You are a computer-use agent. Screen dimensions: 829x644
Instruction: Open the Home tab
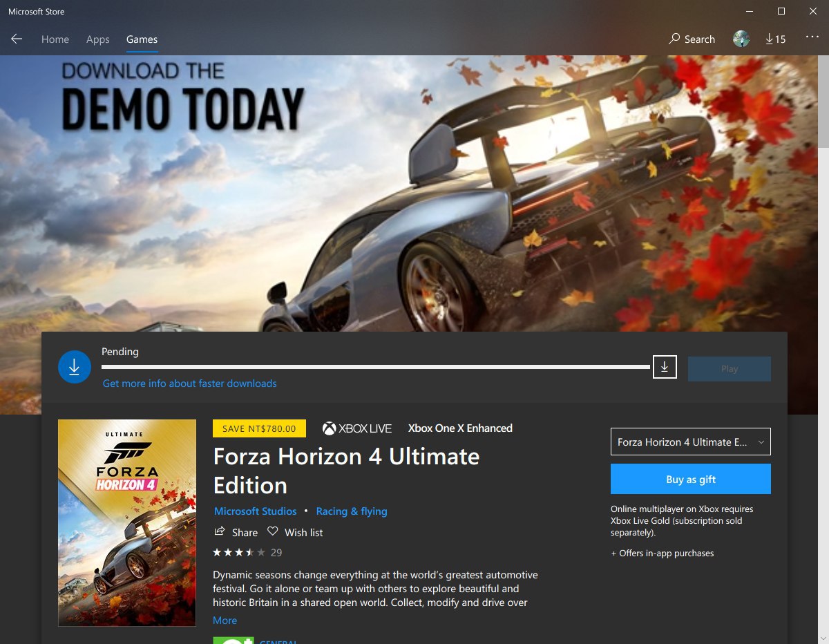[x=55, y=39]
